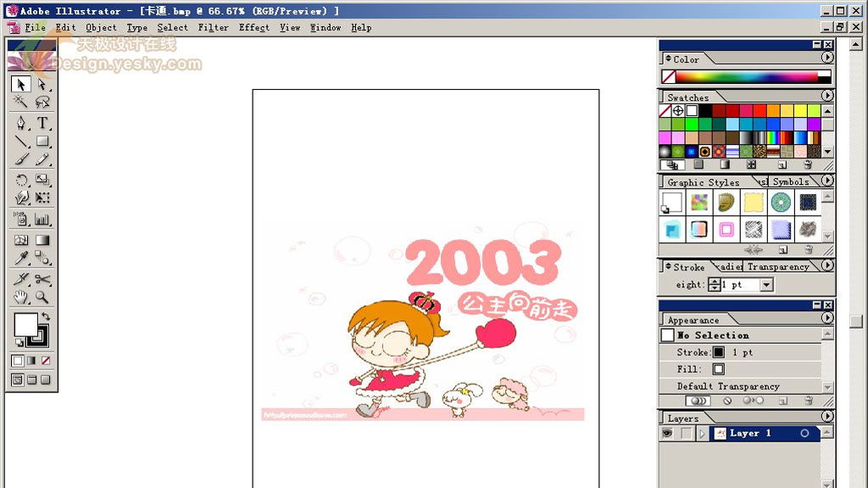Open the Window menu
This screenshot has height=488, width=868.
click(325, 27)
